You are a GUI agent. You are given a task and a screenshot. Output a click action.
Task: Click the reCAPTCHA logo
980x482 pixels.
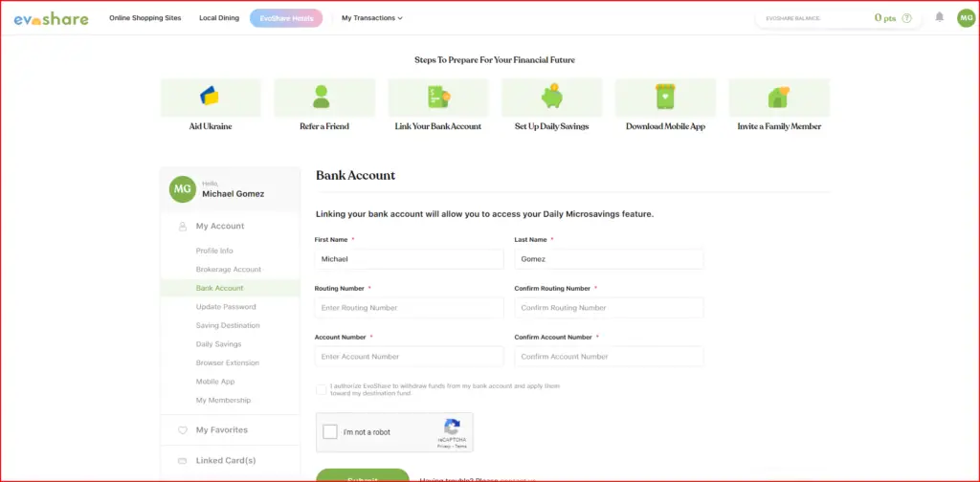[452, 427]
